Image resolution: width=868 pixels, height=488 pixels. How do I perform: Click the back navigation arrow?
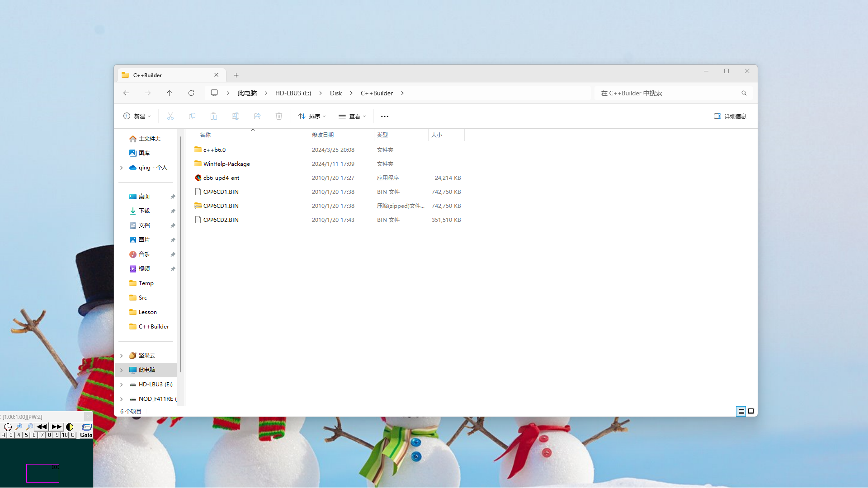(126, 93)
